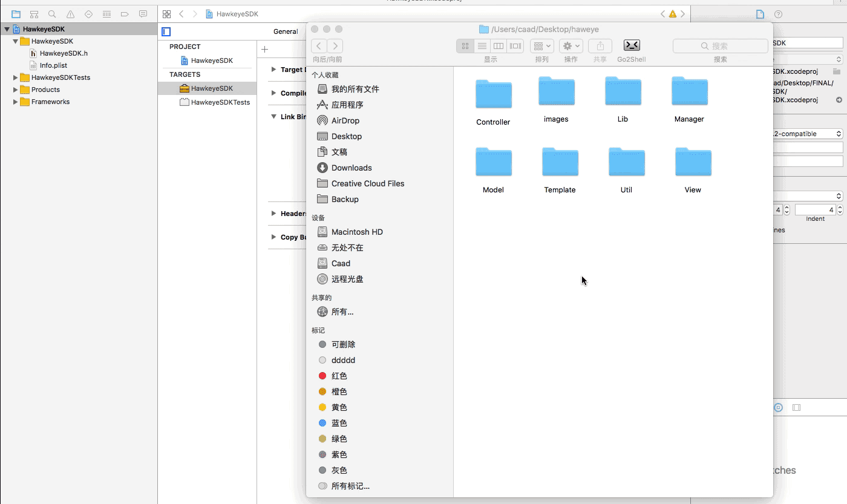This screenshot has width=847, height=504.
Task: Open Xcode issue navigator warning icon
Action: point(70,14)
